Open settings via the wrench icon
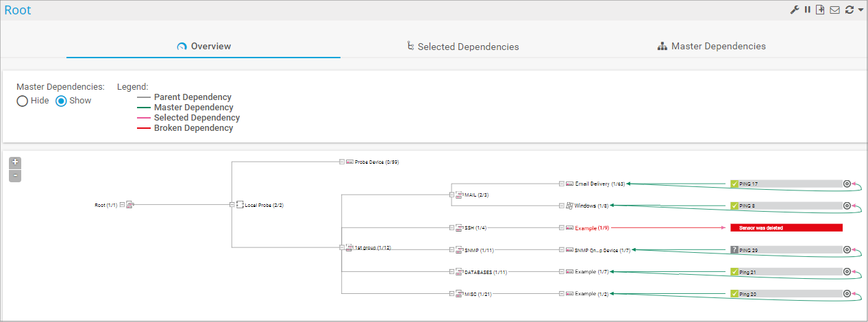This screenshot has width=868, height=322. (x=795, y=10)
